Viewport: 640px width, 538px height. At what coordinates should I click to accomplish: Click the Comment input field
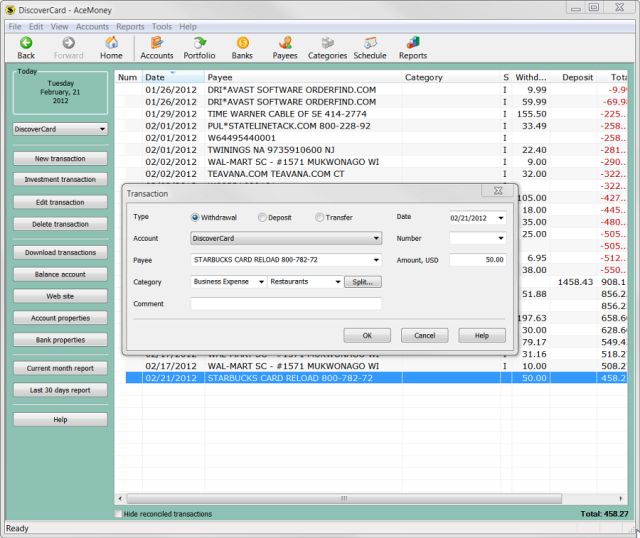pyautogui.click(x=286, y=304)
